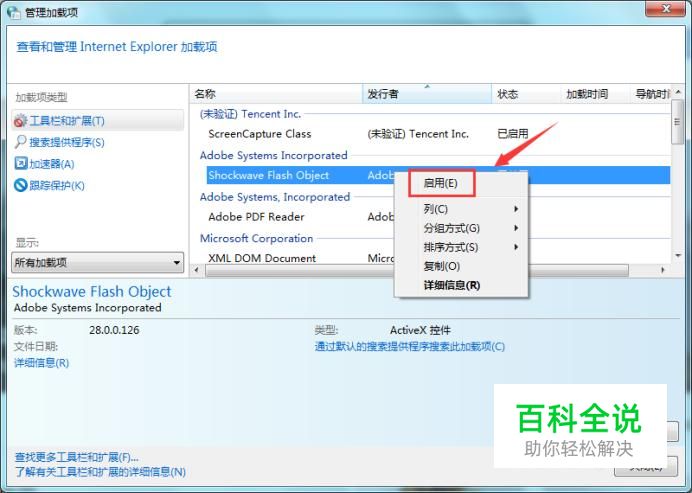Viewport: 692px width, 493px height.
Task: Click 已启用 status of ScreenCapture Class
Action: click(513, 134)
